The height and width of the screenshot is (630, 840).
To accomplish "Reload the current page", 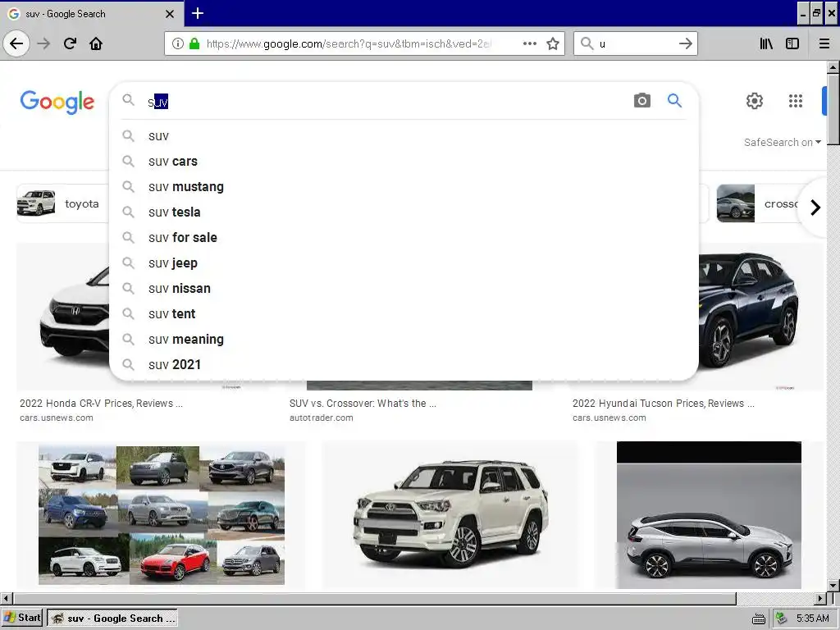I will point(70,43).
